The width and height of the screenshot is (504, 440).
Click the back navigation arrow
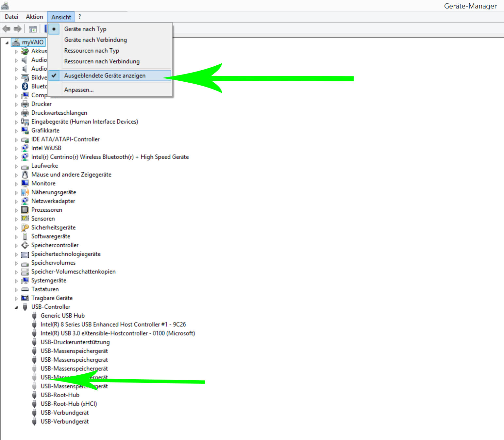(6, 29)
